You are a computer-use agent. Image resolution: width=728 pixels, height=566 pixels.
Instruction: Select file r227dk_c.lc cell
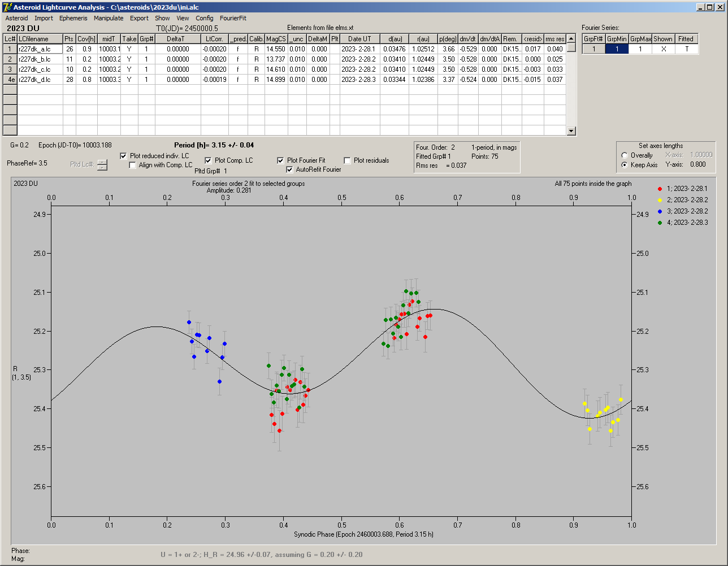40,69
